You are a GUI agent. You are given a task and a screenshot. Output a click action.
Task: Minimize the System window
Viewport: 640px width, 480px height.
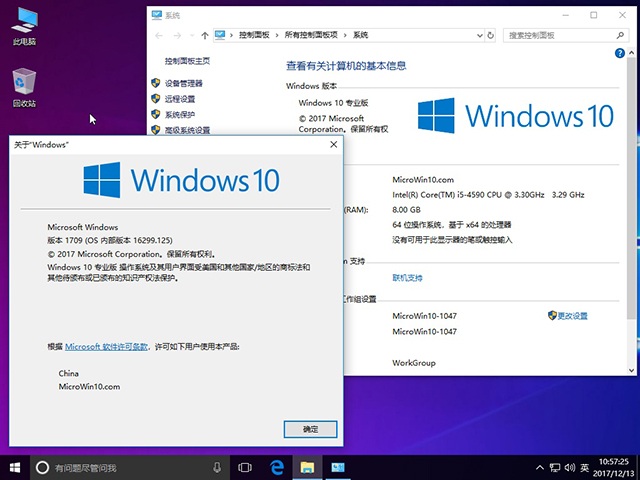(566, 15)
